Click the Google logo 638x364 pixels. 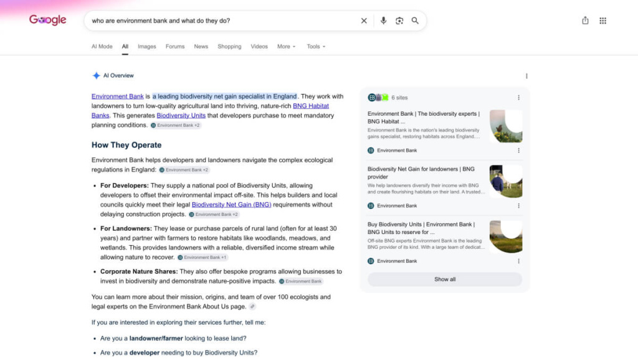coord(47,20)
